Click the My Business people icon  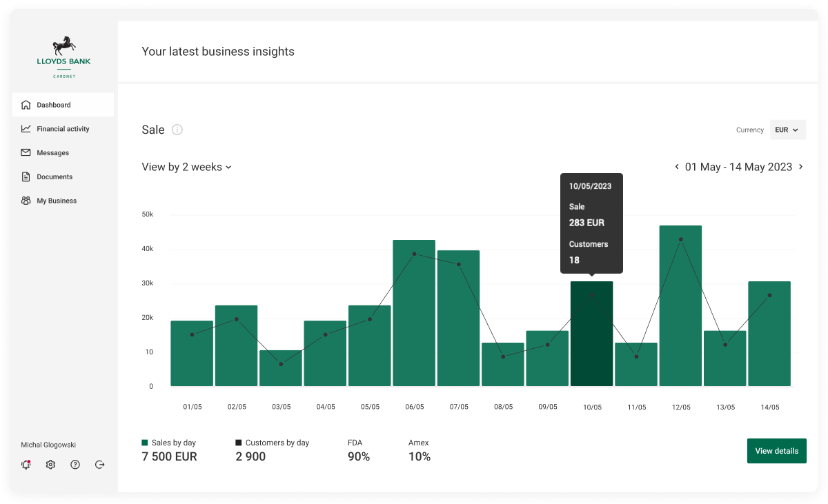tap(26, 201)
